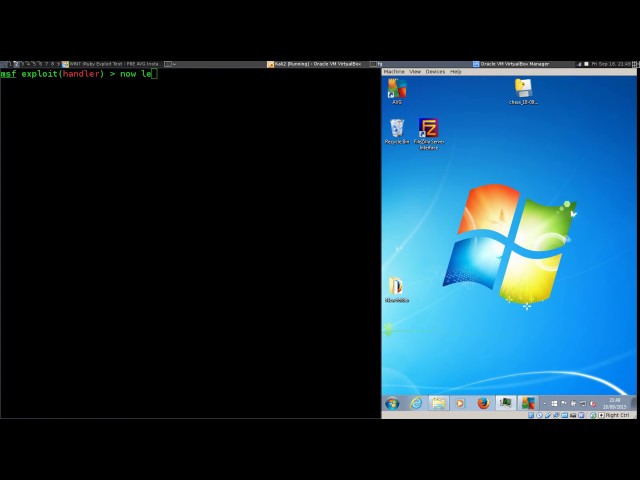Viewport: 640px width, 480px height.
Task: Launch Internet Explorer from the taskbar
Action: click(x=416, y=404)
